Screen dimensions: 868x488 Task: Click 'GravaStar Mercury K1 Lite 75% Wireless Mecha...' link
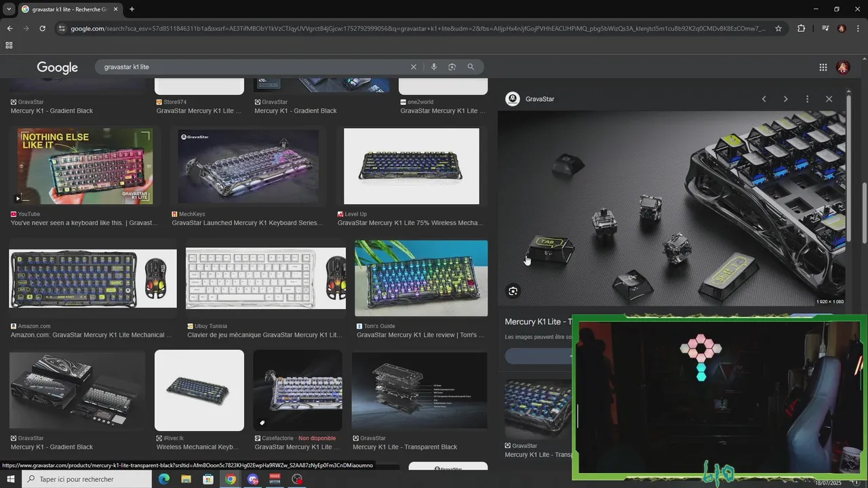pos(410,222)
